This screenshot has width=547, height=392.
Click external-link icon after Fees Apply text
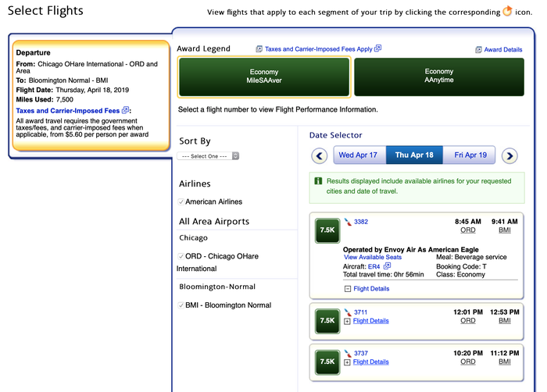click(x=377, y=48)
